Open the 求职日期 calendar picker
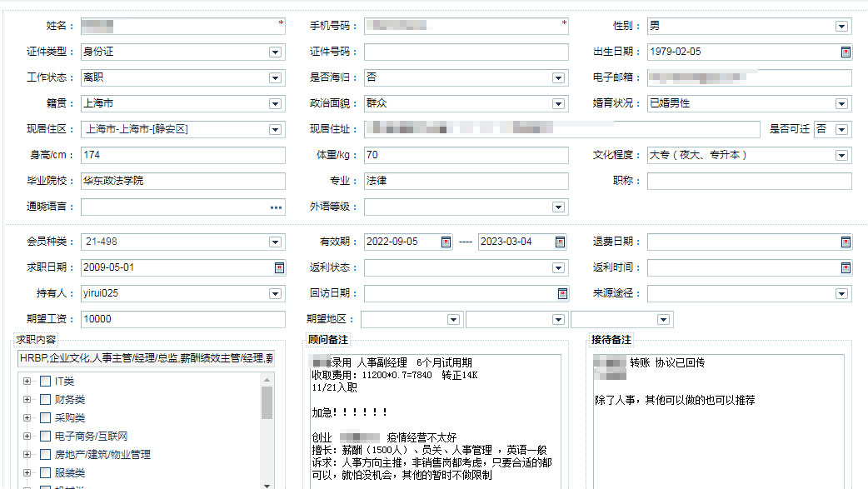 click(279, 268)
